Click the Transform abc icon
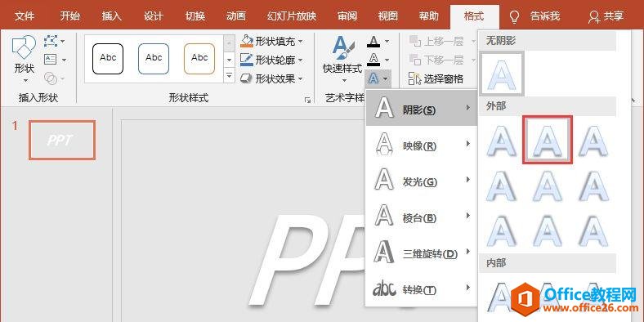This screenshot has height=322, width=644. tap(384, 289)
